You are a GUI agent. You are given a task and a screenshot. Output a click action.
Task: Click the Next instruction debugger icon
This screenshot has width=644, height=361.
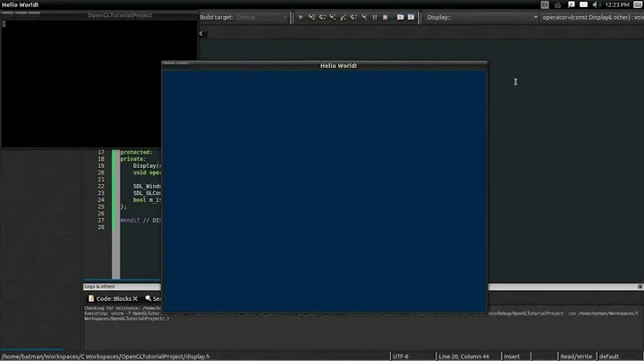pyautogui.click(x=353, y=17)
